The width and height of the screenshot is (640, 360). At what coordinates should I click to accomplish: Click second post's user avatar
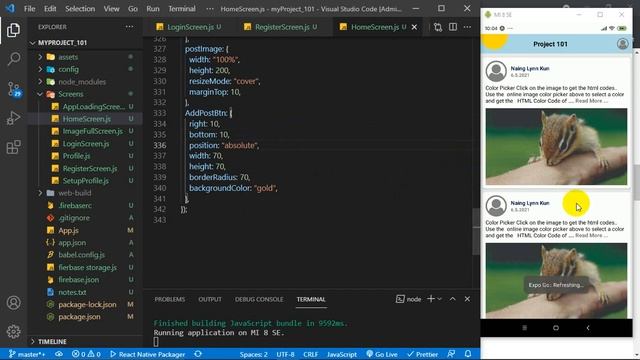[496, 206]
